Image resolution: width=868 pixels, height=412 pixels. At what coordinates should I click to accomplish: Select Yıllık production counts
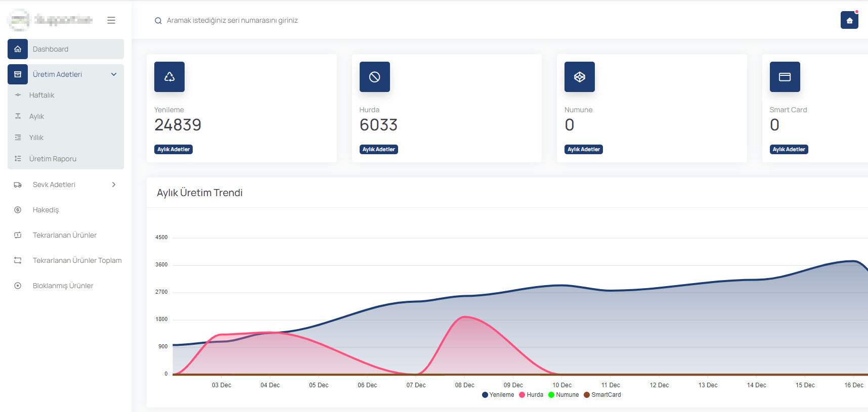pyautogui.click(x=36, y=138)
